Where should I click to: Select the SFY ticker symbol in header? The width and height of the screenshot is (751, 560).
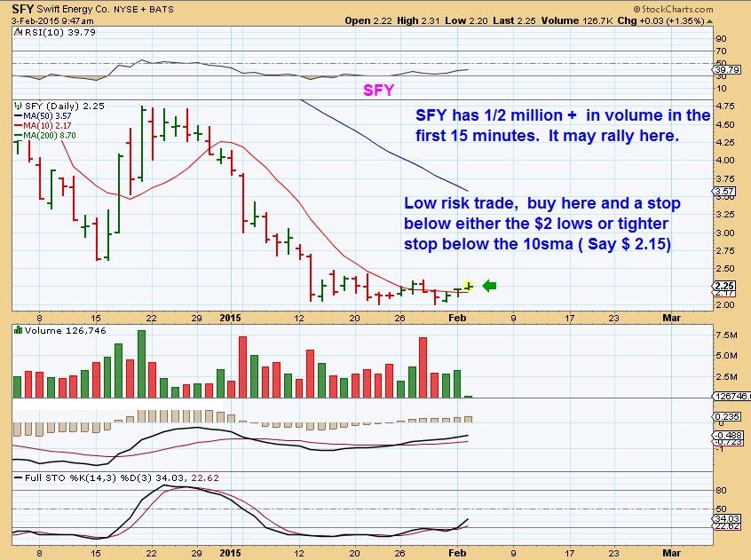tap(22, 9)
